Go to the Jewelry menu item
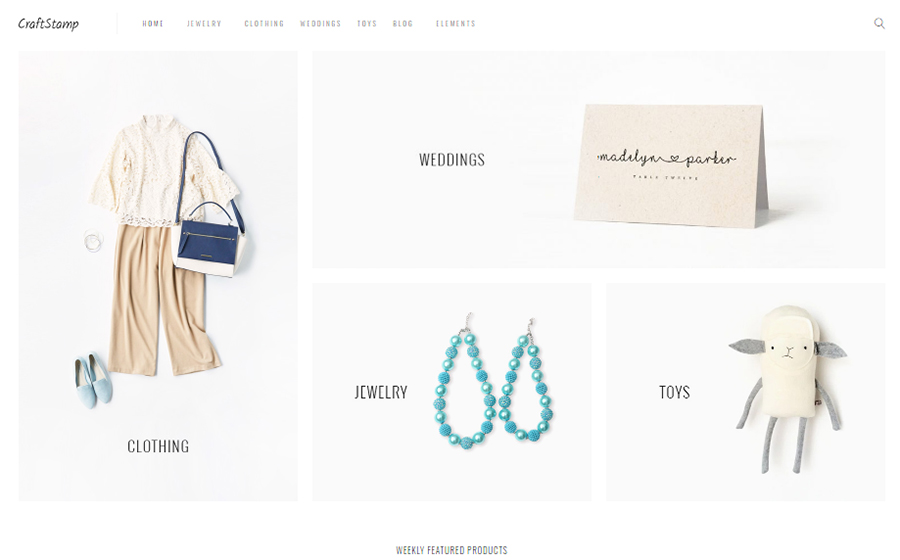This screenshot has height=560, width=900. pos(204,24)
